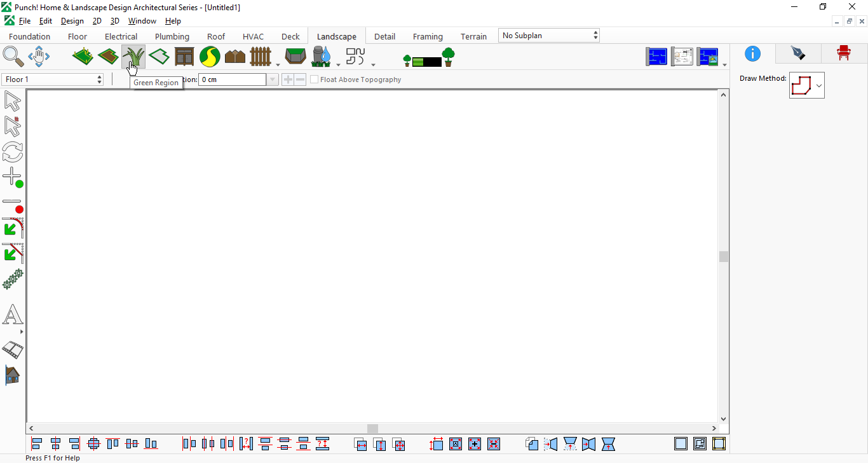
Task: Click the rotate arrows tool
Action: point(13,152)
